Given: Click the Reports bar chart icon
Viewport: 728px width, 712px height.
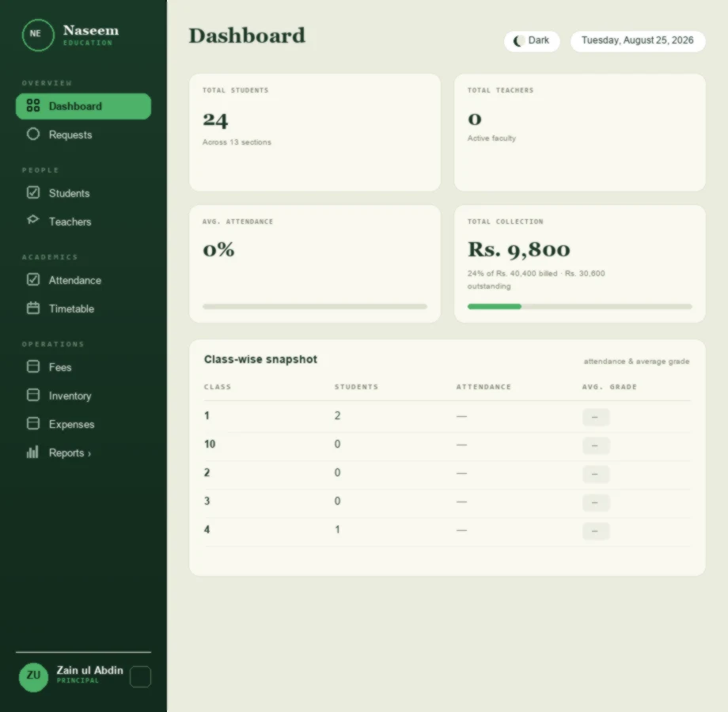Looking at the screenshot, I should [x=32, y=452].
